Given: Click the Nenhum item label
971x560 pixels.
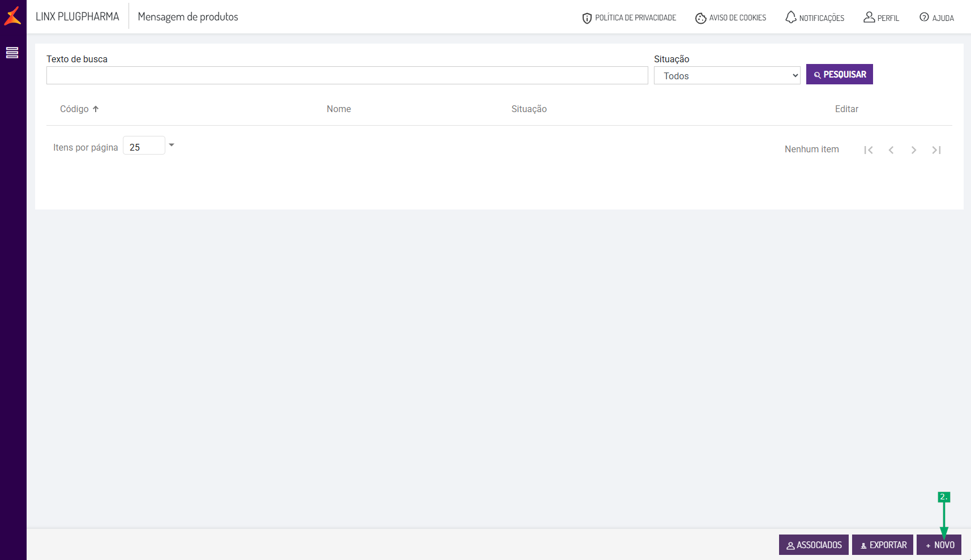Looking at the screenshot, I should click(811, 149).
